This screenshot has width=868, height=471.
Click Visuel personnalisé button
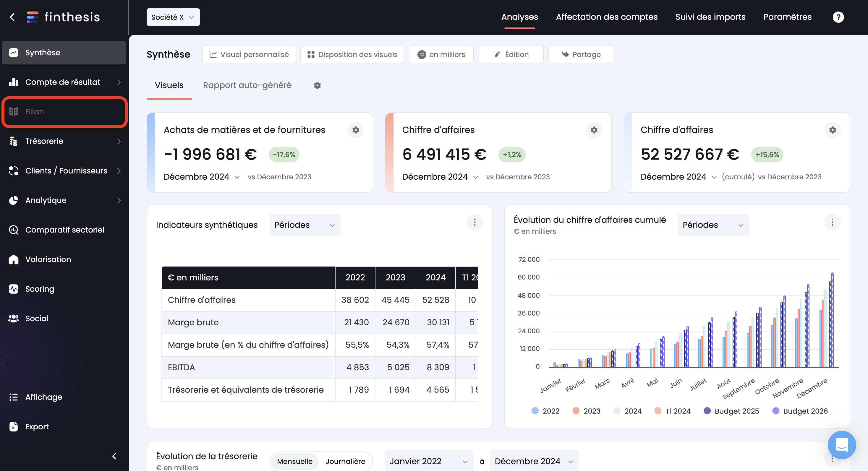249,54
